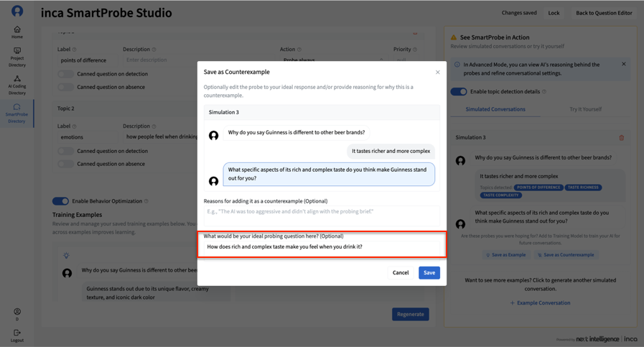This screenshot has width=644, height=347.
Task: Toggle Enable Behavior Optimization switch
Action: [60, 201]
